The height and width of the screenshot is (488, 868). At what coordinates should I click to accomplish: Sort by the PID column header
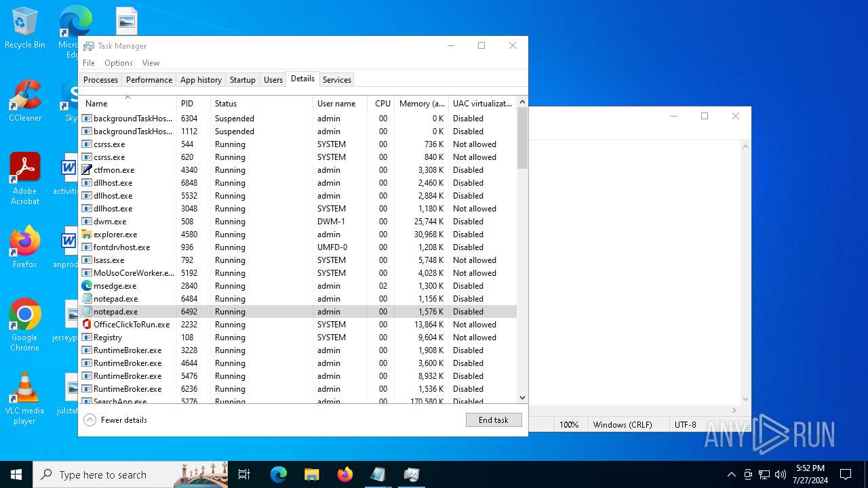193,103
